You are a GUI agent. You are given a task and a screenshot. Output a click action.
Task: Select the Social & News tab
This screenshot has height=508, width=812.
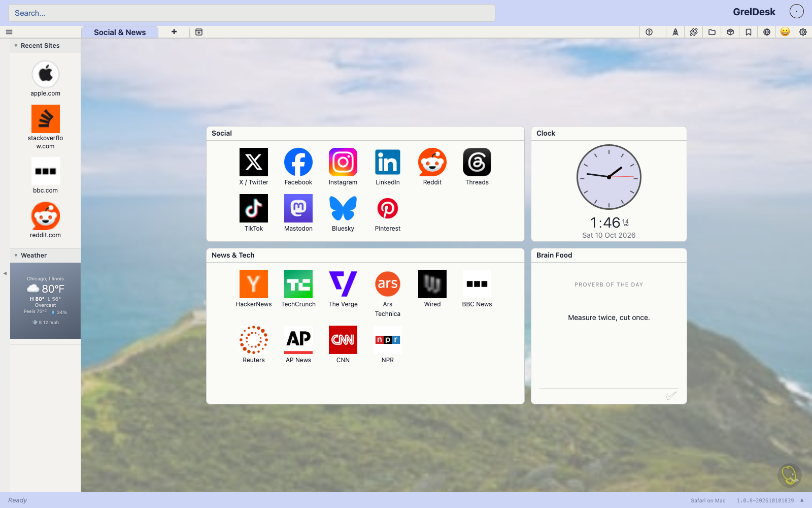120,32
